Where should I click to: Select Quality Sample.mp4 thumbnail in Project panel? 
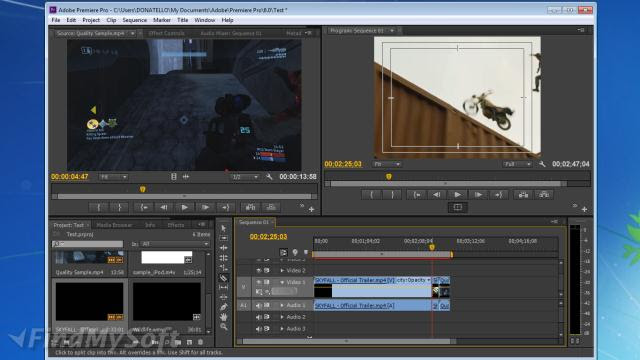(x=89, y=257)
